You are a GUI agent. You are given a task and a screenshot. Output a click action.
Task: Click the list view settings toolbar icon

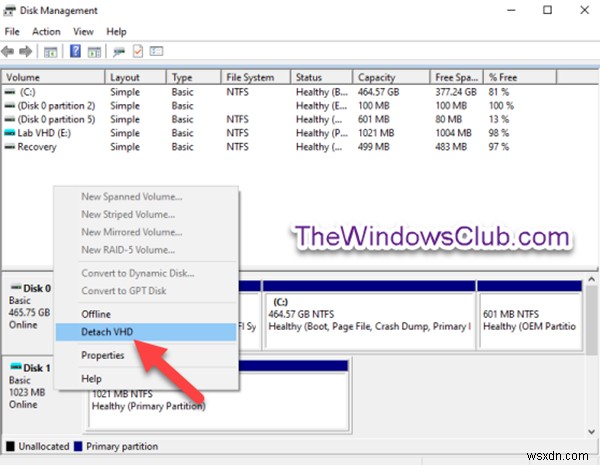coord(156,51)
